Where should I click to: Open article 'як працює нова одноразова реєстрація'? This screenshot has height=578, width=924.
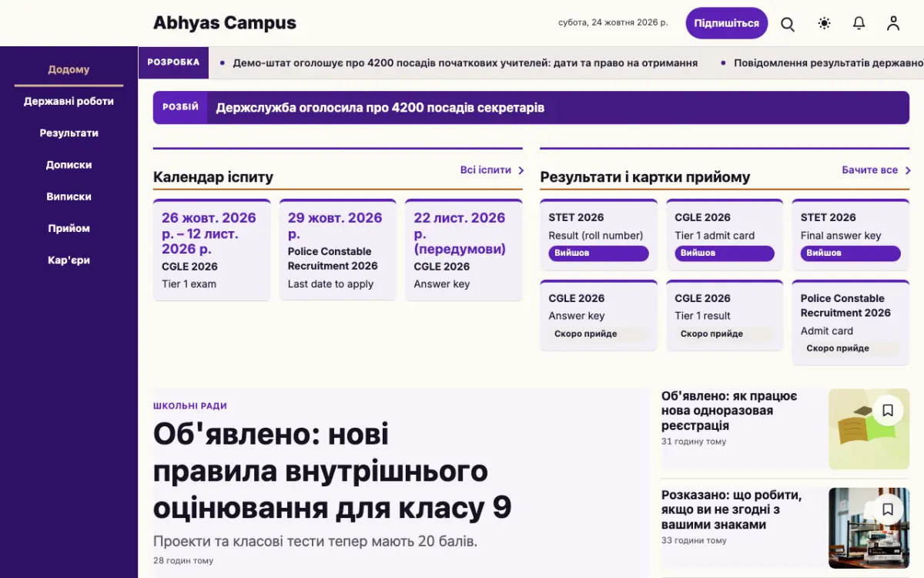pyautogui.click(x=729, y=411)
